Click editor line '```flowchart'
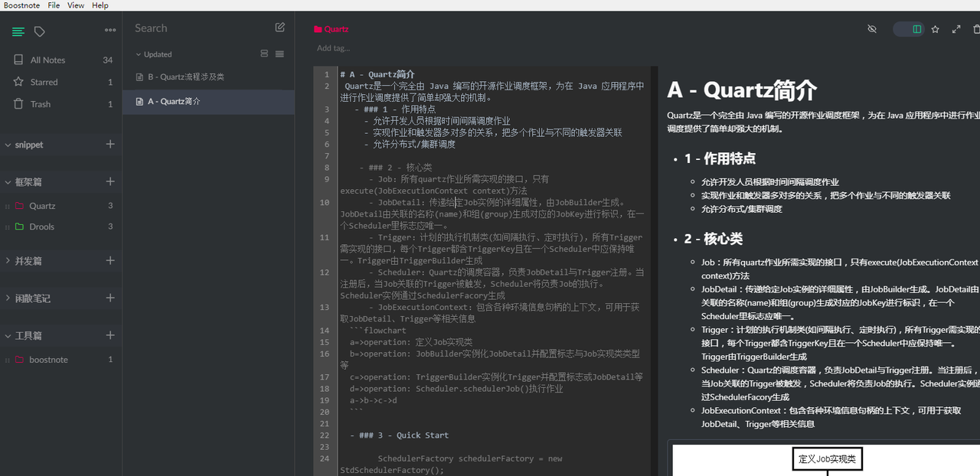 tap(378, 331)
